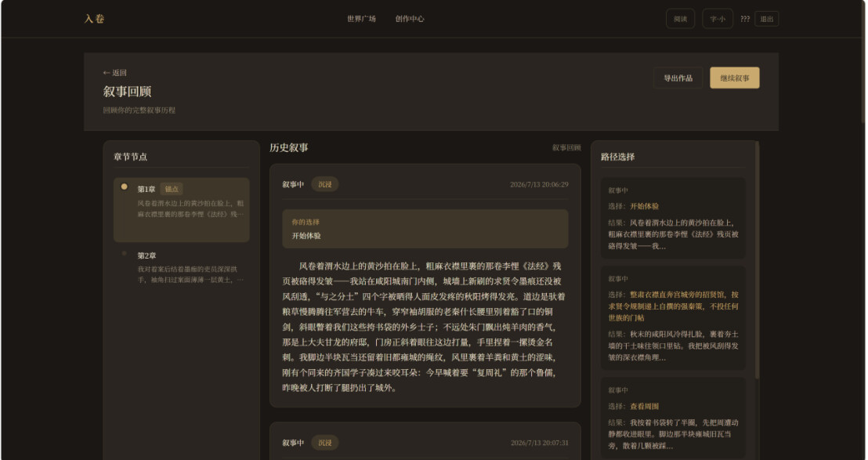This screenshot has width=868, height=460.
Task: Click the 叙事回顾 page title
Action: tap(128, 92)
